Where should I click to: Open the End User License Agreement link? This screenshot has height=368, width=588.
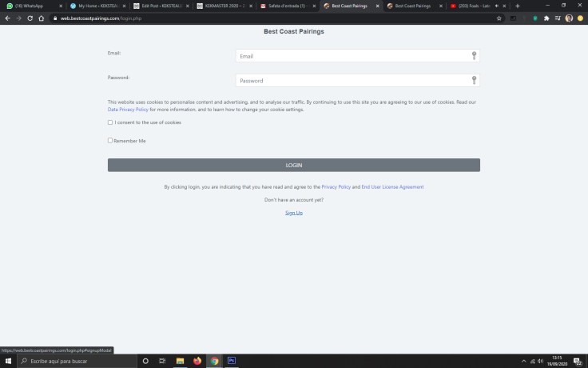coord(392,186)
